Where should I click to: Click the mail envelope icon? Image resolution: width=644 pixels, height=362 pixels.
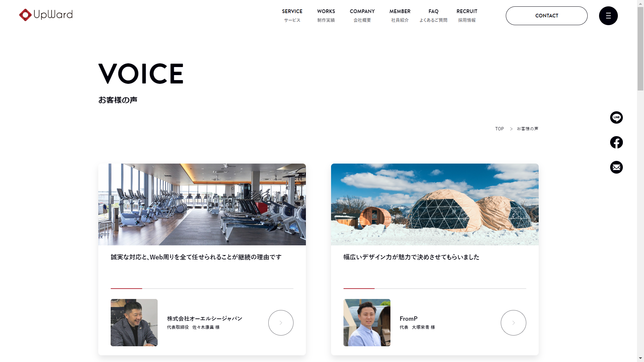pyautogui.click(x=616, y=167)
